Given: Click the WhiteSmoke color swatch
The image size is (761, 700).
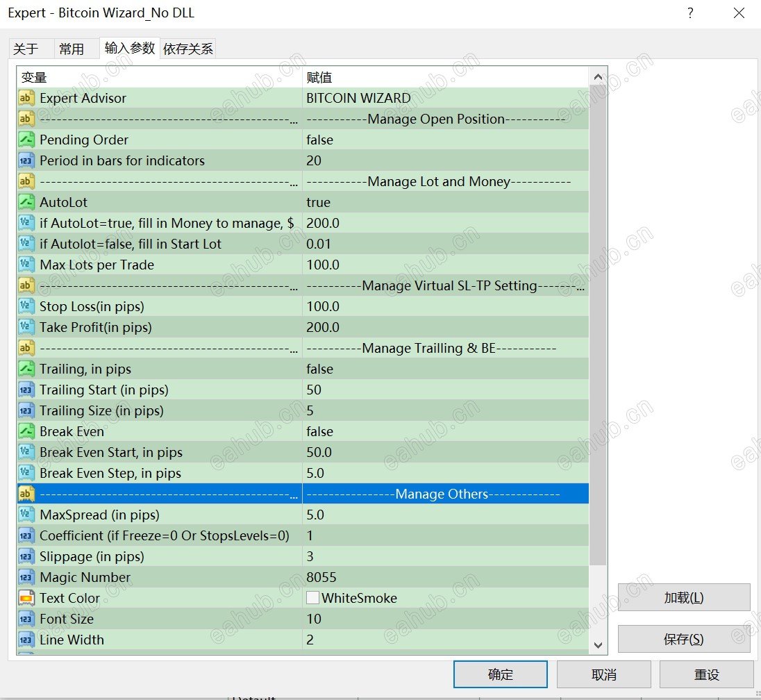Looking at the screenshot, I should [x=312, y=598].
